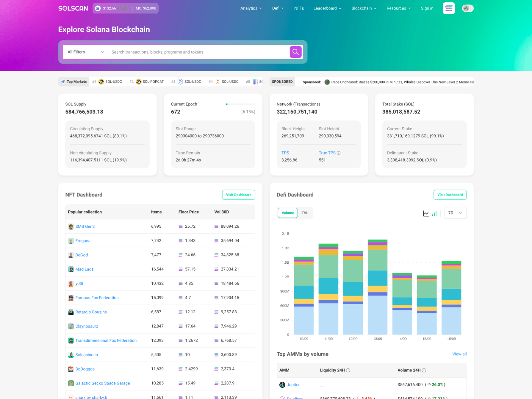Click the Liquidity 24H info icon
Viewport: 532px width, 399px height.
(x=348, y=370)
